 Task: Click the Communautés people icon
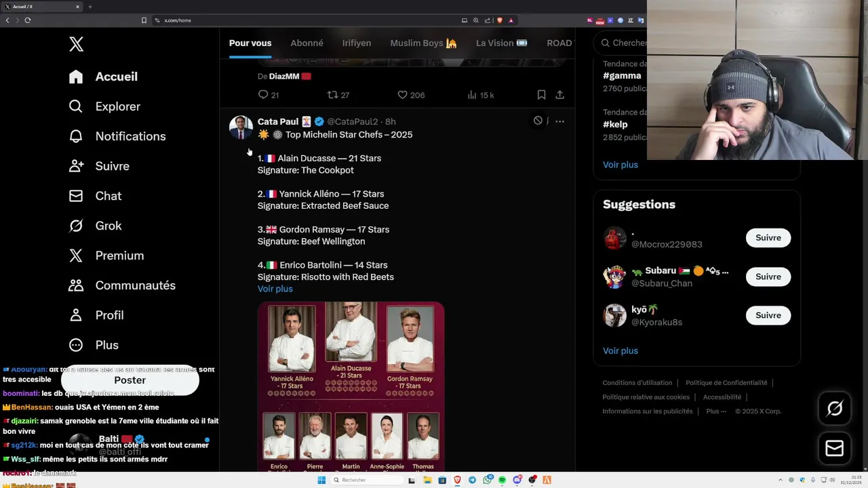click(x=76, y=285)
